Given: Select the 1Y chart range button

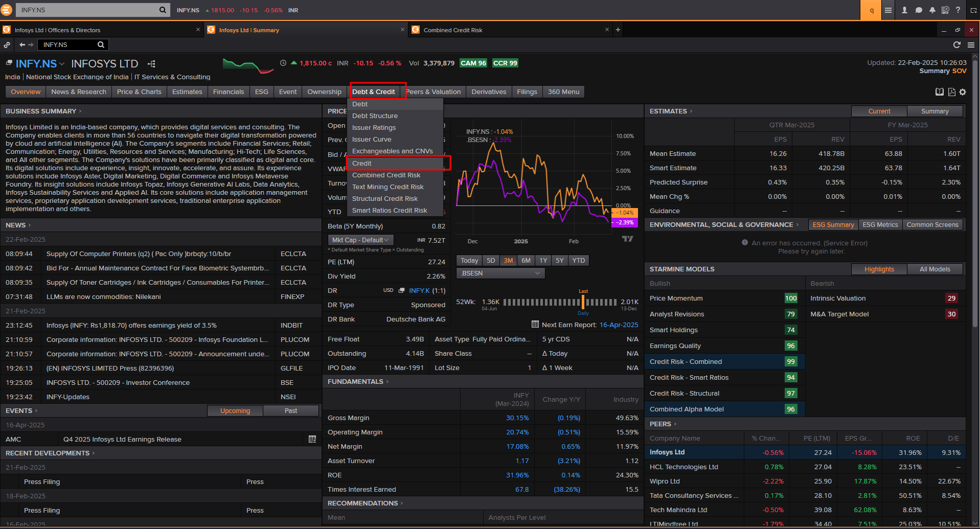Looking at the screenshot, I should (543, 261).
